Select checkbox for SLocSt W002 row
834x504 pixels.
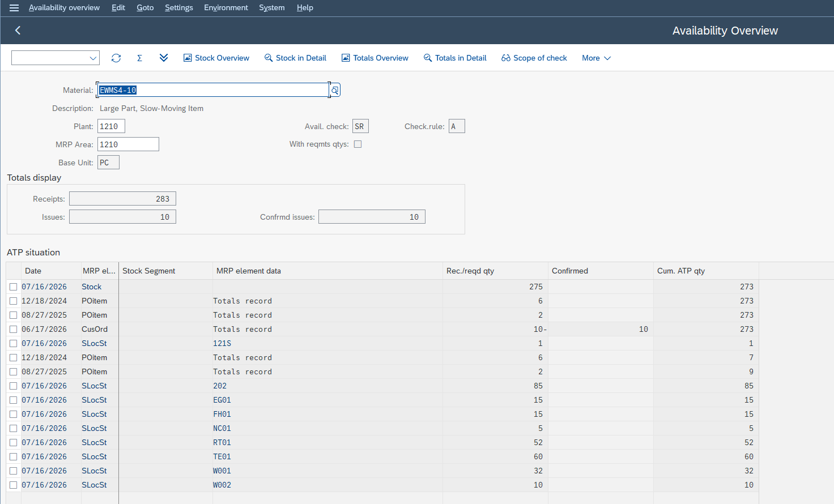[x=13, y=485]
